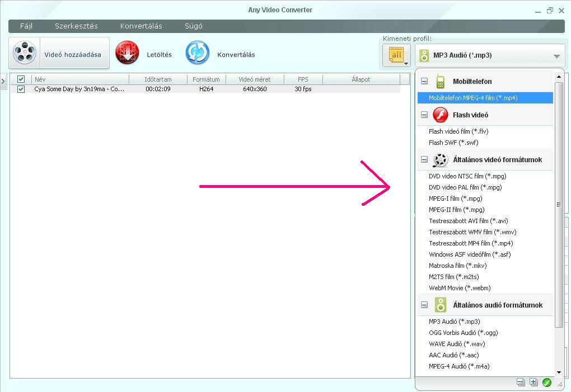
Task: Select Mobiltelefon MPEG-4 film (*.mp4)
Action: [485, 98]
